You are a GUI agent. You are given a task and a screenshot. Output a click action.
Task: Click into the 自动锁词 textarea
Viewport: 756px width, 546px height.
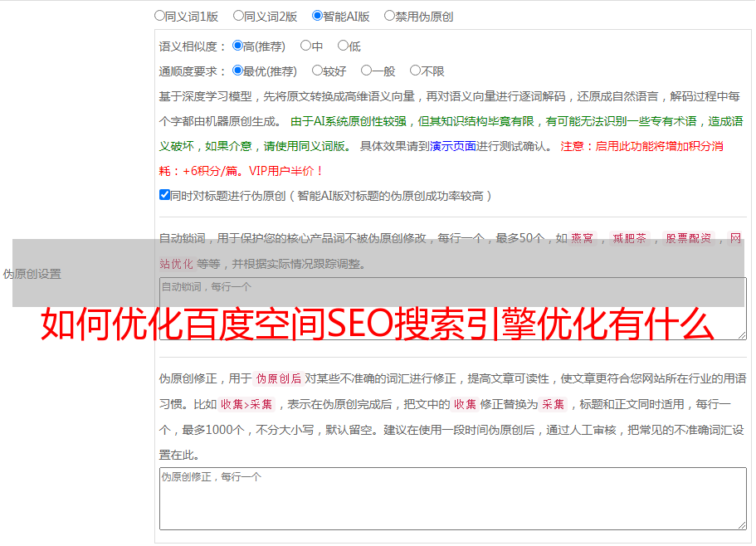(453, 309)
